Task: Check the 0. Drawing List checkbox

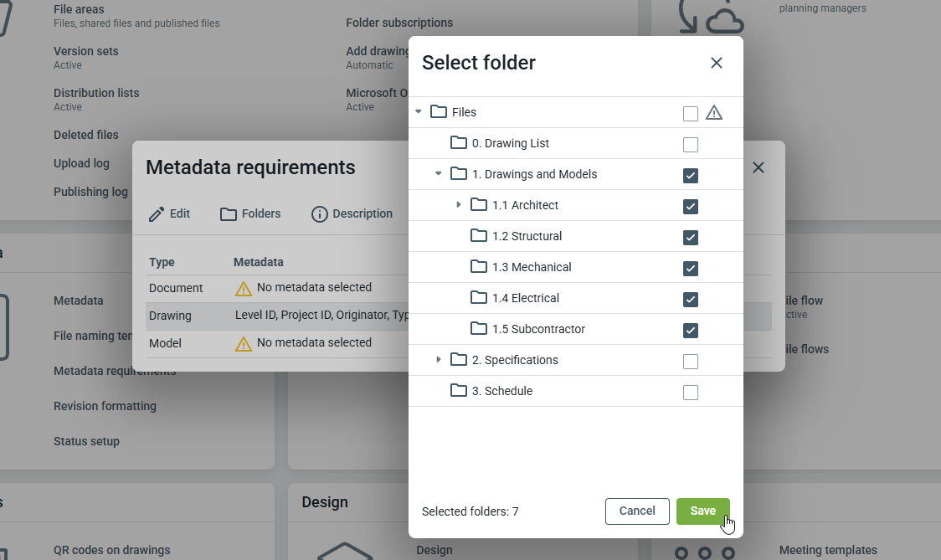Action: [x=691, y=145]
